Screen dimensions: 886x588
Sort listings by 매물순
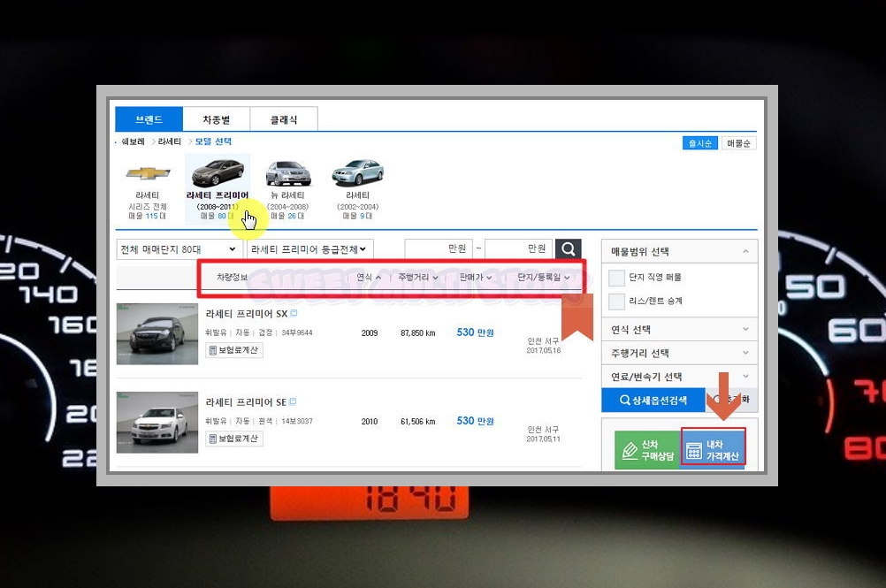click(738, 143)
